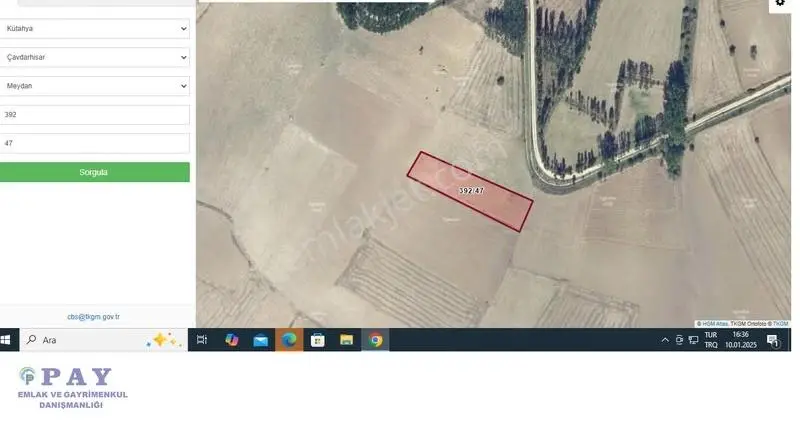Focus the block number field showing 392

[x=94, y=115]
